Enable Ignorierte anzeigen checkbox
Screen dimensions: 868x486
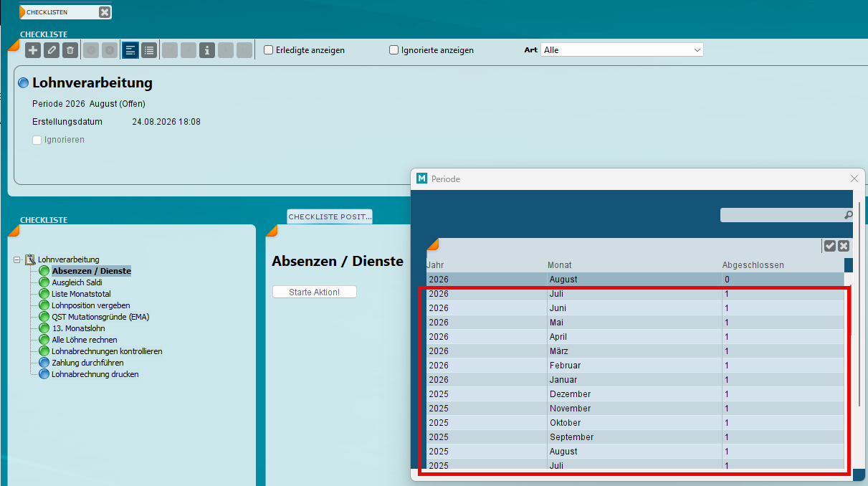(394, 50)
